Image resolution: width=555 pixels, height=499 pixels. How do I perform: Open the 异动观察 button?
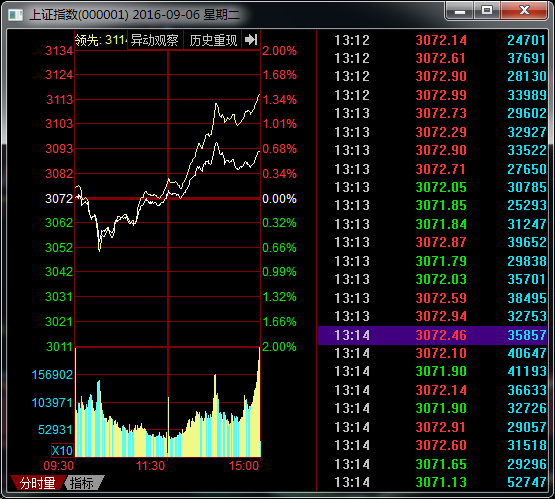155,40
